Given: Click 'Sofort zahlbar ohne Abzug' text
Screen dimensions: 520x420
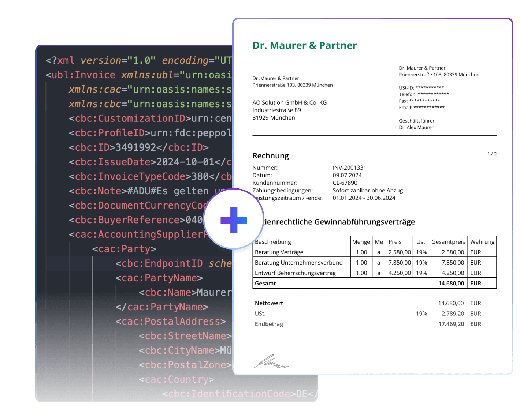Looking at the screenshot, I should [368, 190].
